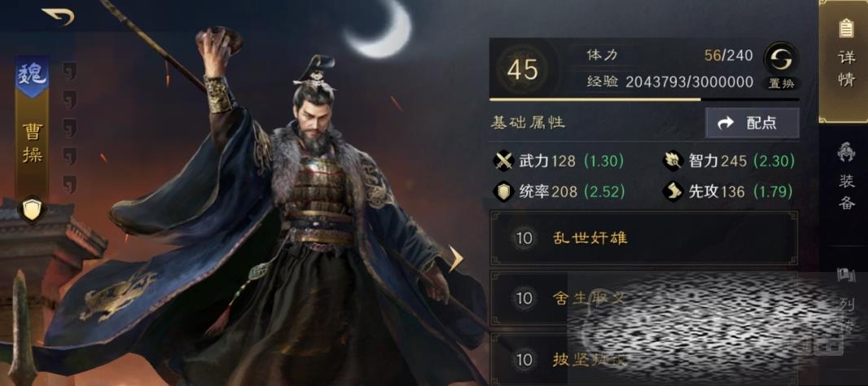Tap the 武力 crossed swords icon

tap(504, 161)
